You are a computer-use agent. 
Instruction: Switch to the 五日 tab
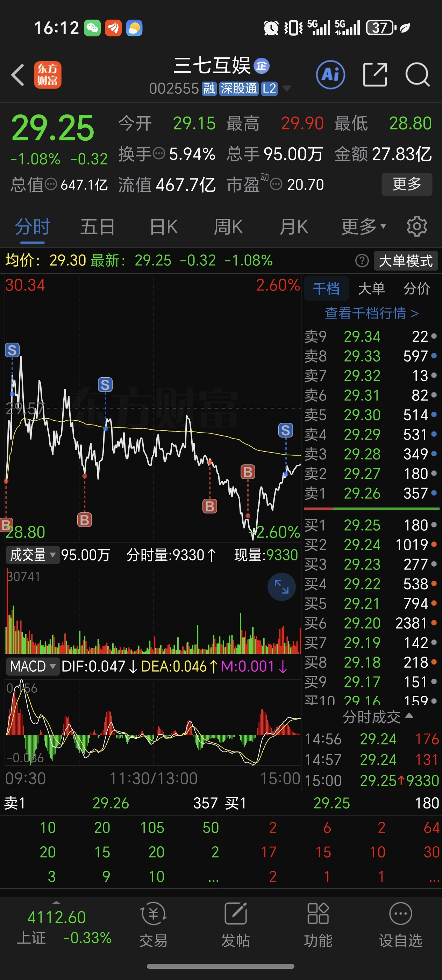click(x=97, y=227)
